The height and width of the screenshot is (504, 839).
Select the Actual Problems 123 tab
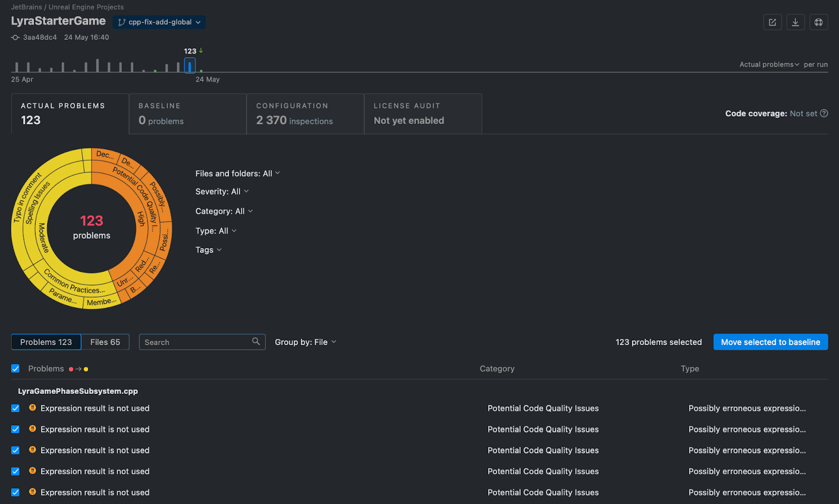[70, 114]
